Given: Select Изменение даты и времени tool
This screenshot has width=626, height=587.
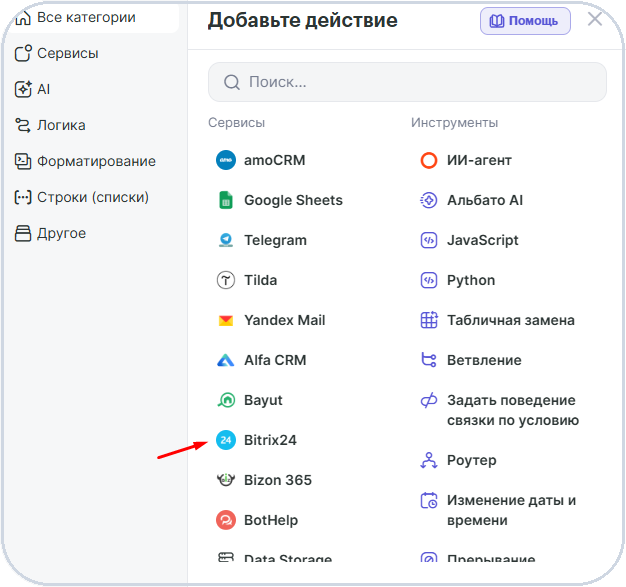Looking at the screenshot, I should (x=509, y=510).
